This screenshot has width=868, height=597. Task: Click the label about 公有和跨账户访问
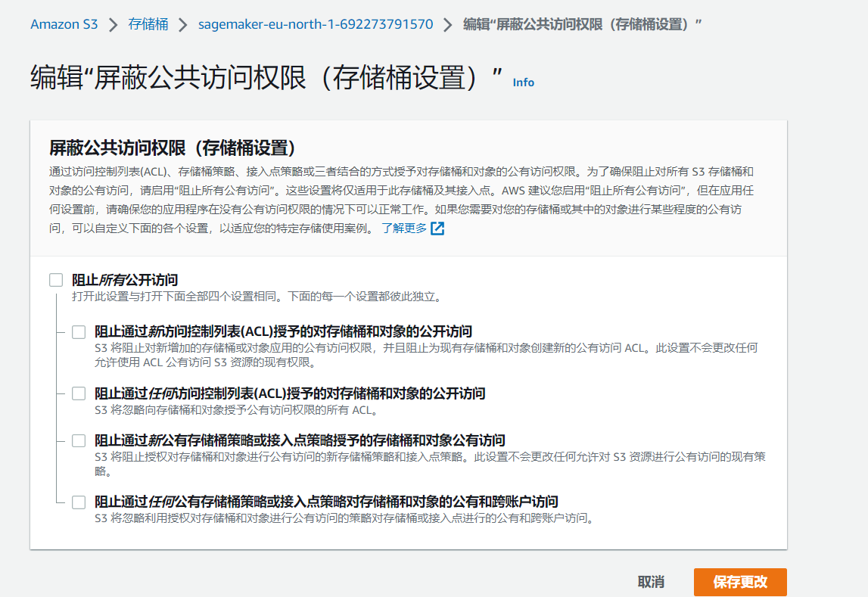(326, 502)
